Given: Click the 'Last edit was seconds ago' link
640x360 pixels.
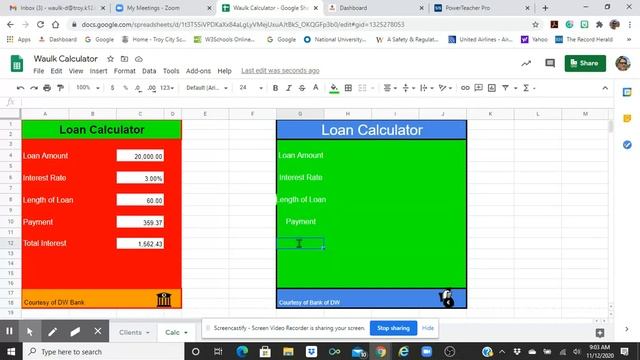Looking at the screenshot, I should (280, 71).
